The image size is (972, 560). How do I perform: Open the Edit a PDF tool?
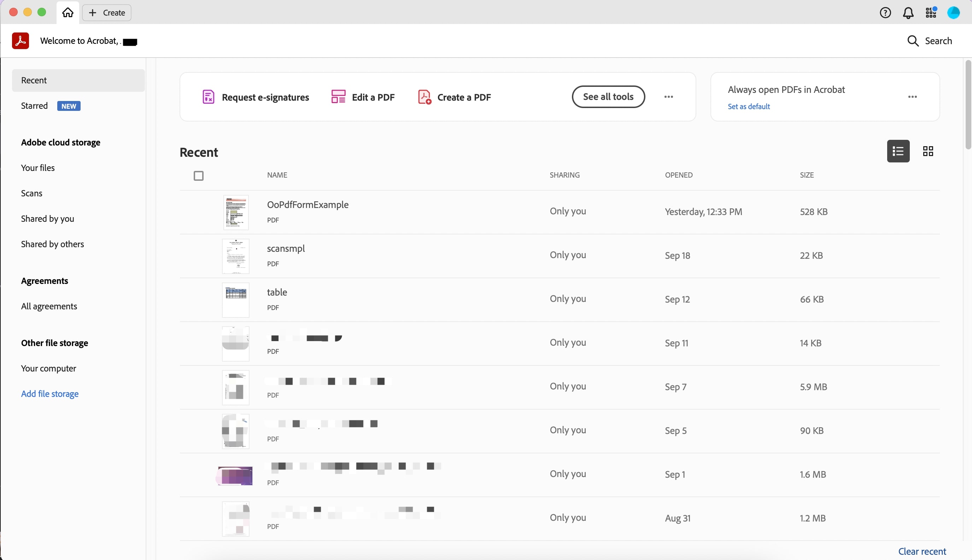click(363, 97)
